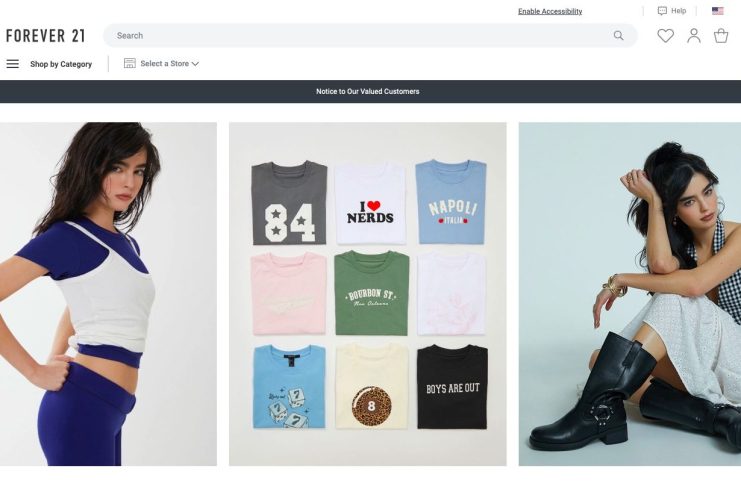Expand the Select a Store dropdown
Viewport: 741px width, 486px height.
[161, 63]
